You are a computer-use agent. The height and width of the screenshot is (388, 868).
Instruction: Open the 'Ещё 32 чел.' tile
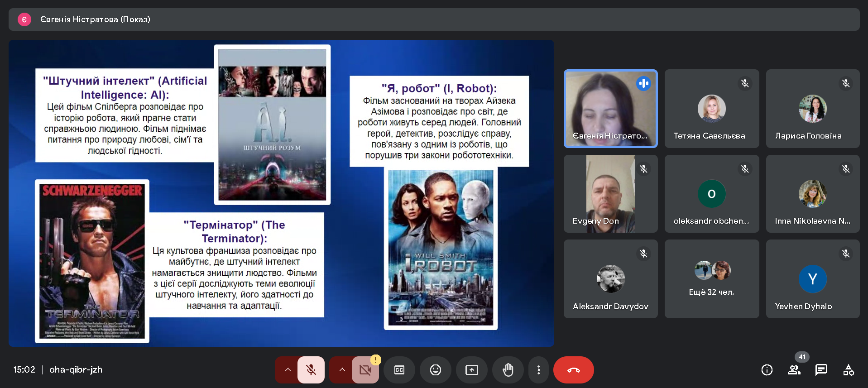(x=712, y=279)
